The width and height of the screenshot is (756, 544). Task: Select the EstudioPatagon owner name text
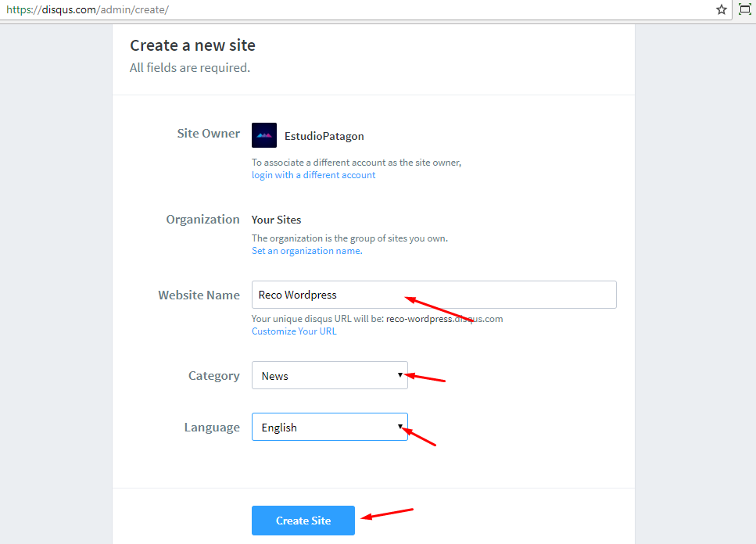[324, 136]
